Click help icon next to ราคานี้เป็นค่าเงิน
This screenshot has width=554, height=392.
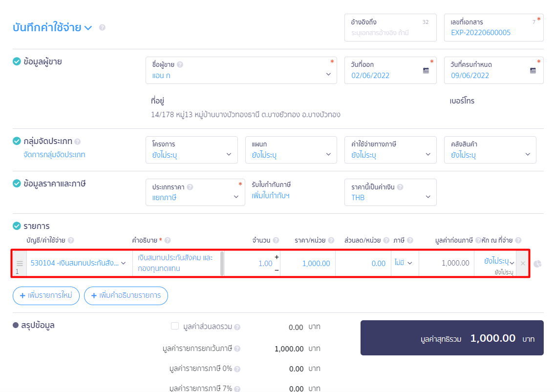[x=400, y=187]
